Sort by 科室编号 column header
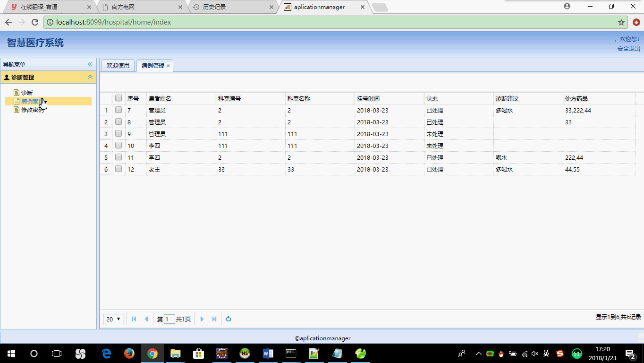The width and height of the screenshot is (644, 363). point(251,98)
